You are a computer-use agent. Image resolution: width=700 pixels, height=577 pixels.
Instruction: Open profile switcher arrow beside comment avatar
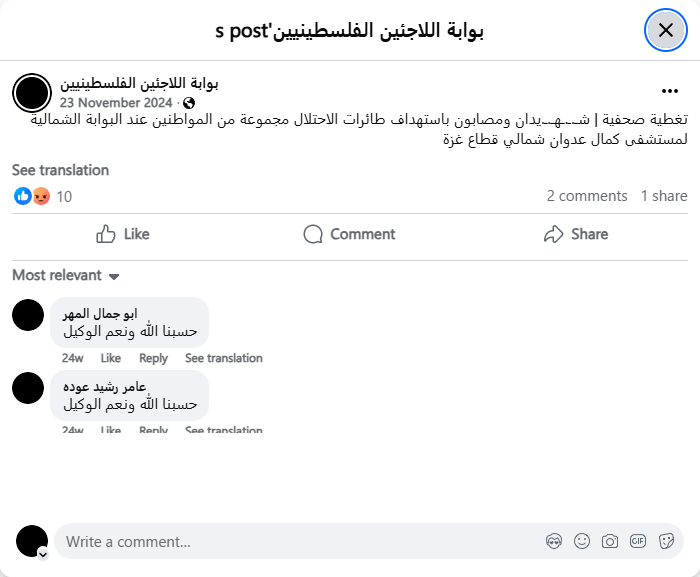coord(43,553)
